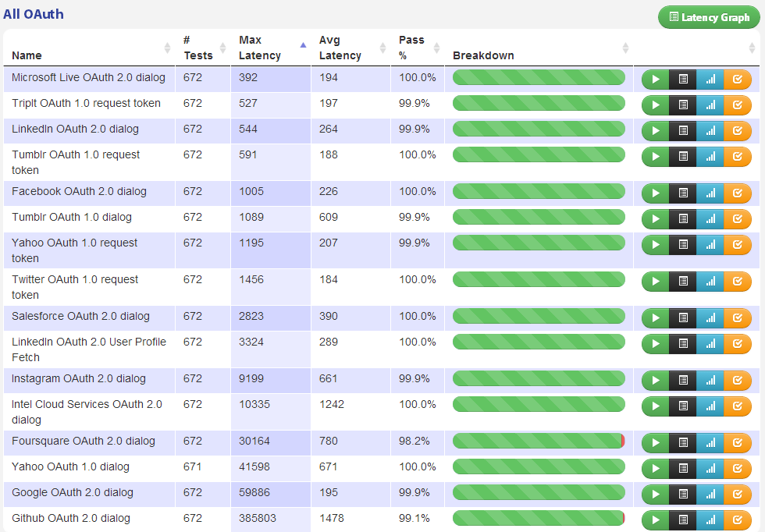Click average latency value 1242
The height and width of the screenshot is (532, 765).
[332, 404]
